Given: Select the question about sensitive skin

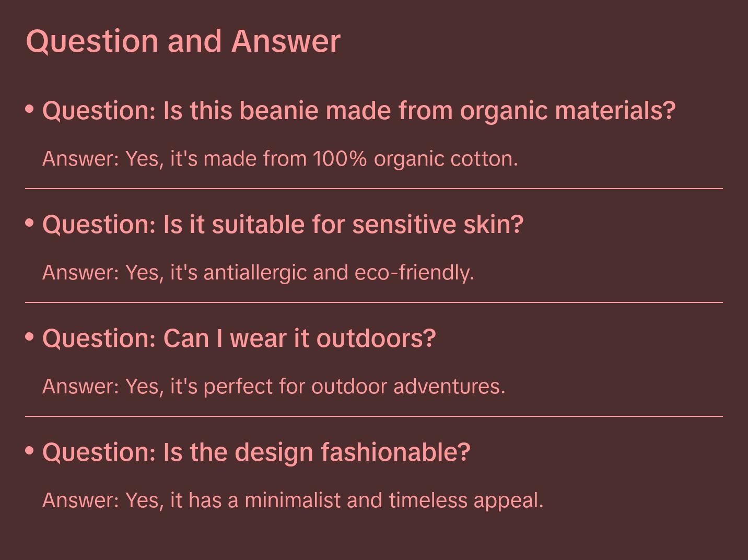Looking at the screenshot, I should tap(283, 225).
